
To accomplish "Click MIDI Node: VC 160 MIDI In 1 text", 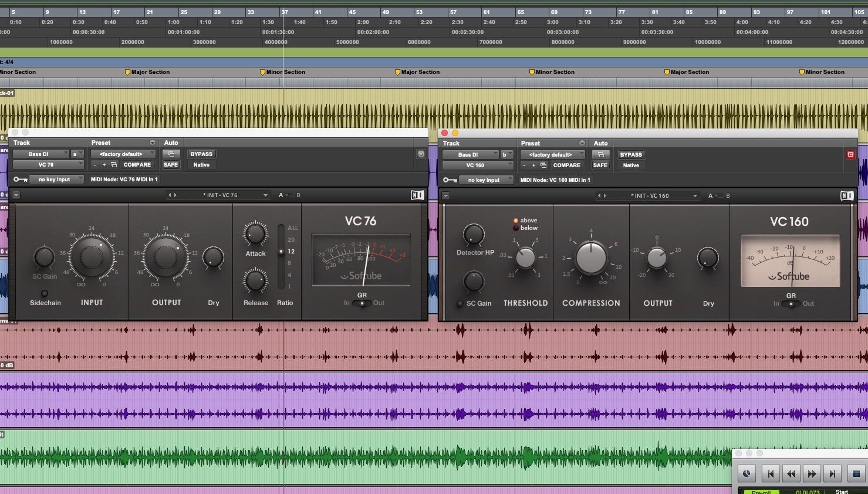I will 555,180.
